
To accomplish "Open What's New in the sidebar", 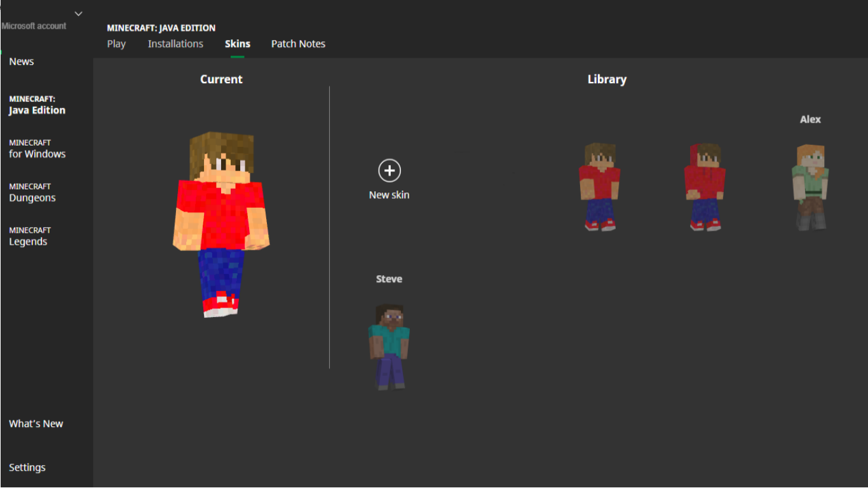I will [36, 424].
